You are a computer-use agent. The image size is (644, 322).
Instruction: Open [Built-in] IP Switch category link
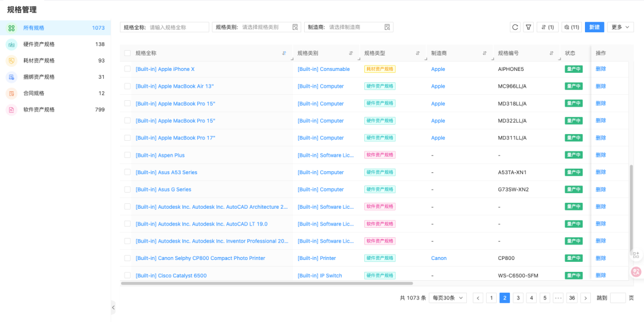pos(320,275)
